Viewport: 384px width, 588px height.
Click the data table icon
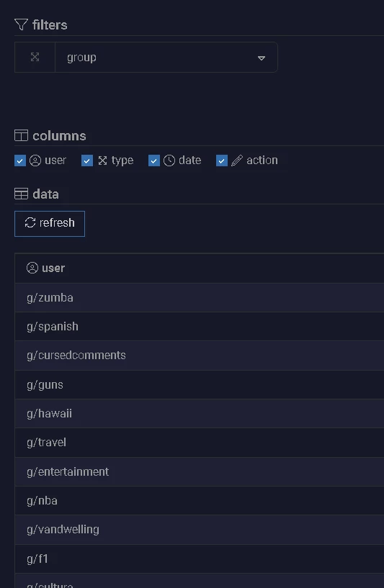point(21,194)
